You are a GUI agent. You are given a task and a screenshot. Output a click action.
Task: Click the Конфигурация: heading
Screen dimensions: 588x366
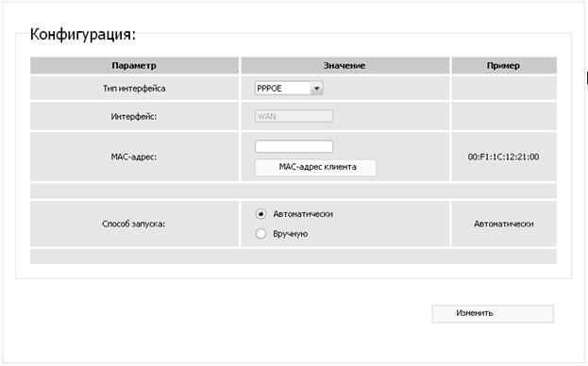point(83,35)
